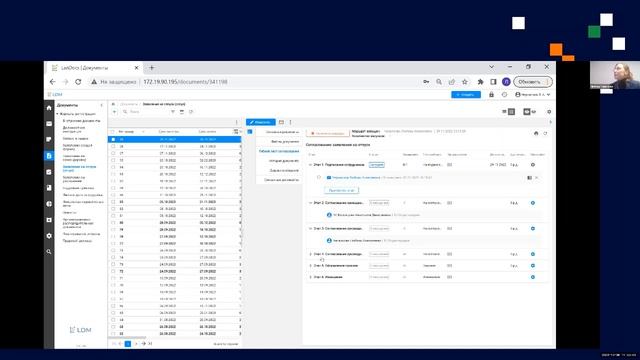
Task: Open the blue gear icon on Этап 2 row
Action: (533, 203)
